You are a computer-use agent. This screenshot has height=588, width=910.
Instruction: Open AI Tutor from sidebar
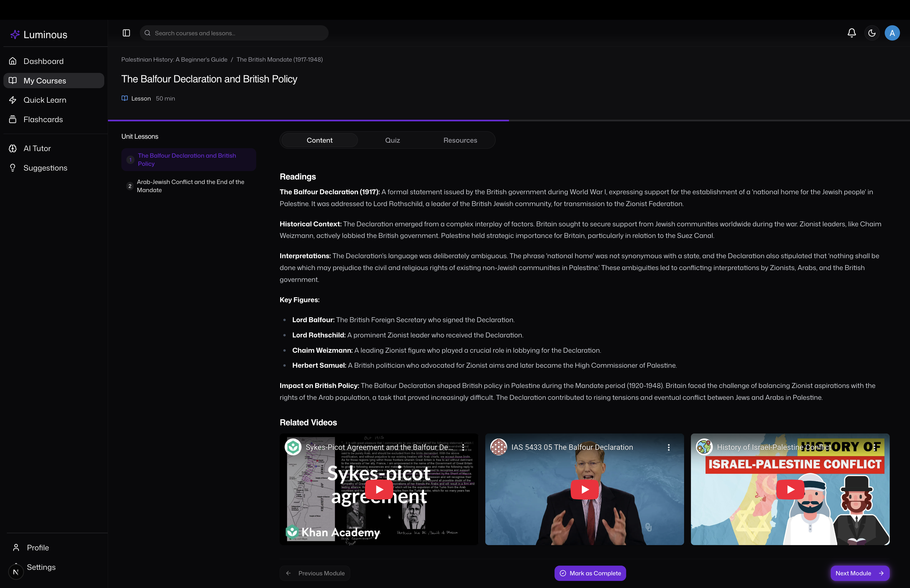(x=37, y=148)
